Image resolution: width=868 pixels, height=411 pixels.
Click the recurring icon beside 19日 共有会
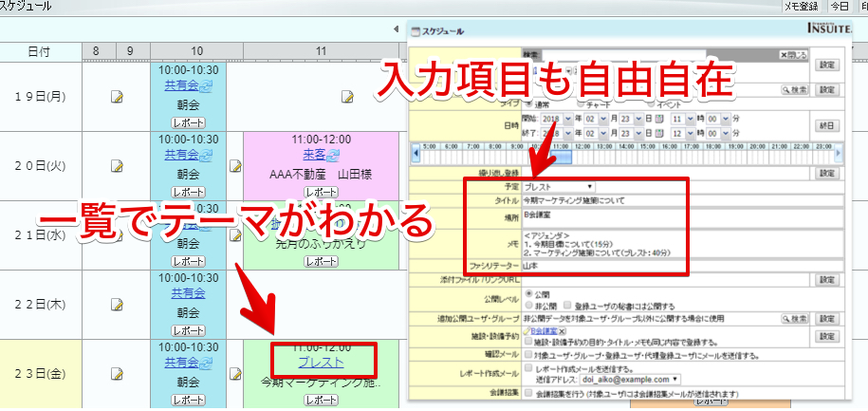(x=207, y=85)
